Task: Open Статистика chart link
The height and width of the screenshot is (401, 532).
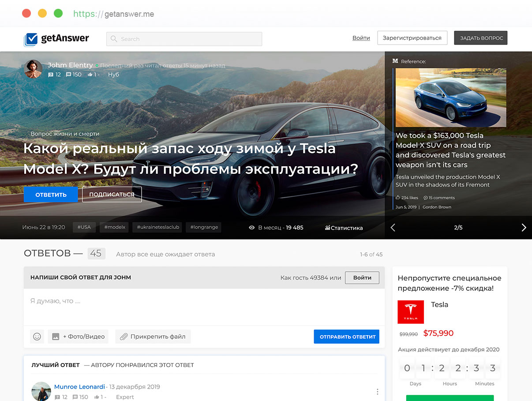Action: (344, 228)
